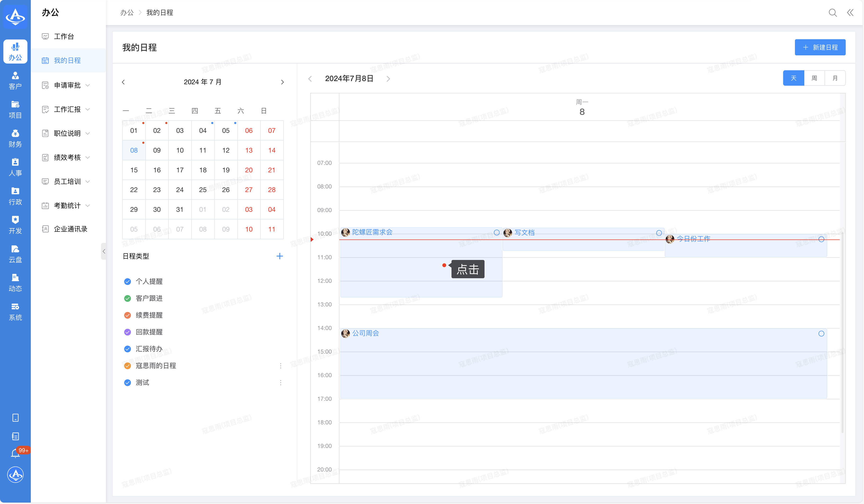
Task: Open 企业通讯录 in the sidebar menu
Action: click(x=70, y=229)
